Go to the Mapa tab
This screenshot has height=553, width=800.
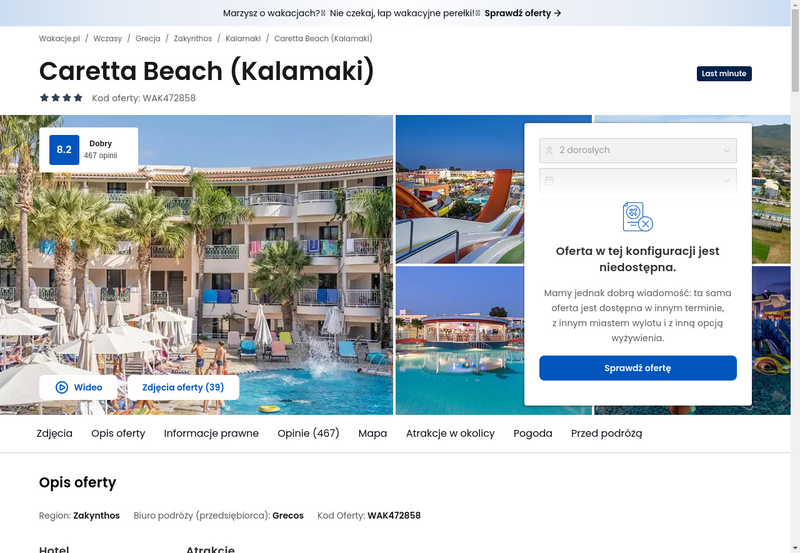click(372, 433)
